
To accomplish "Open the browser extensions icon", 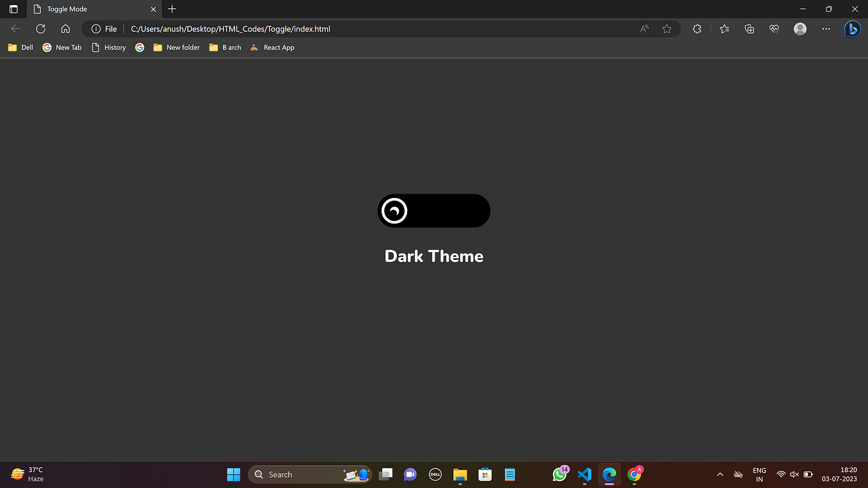I will pyautogui.click(x=697, y=29).
